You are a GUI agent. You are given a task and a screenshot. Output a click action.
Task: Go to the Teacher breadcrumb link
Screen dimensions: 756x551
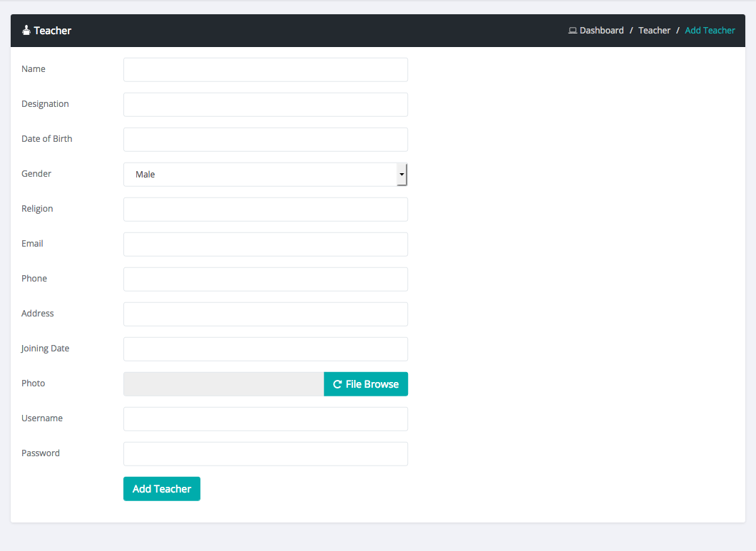(654, 31)
